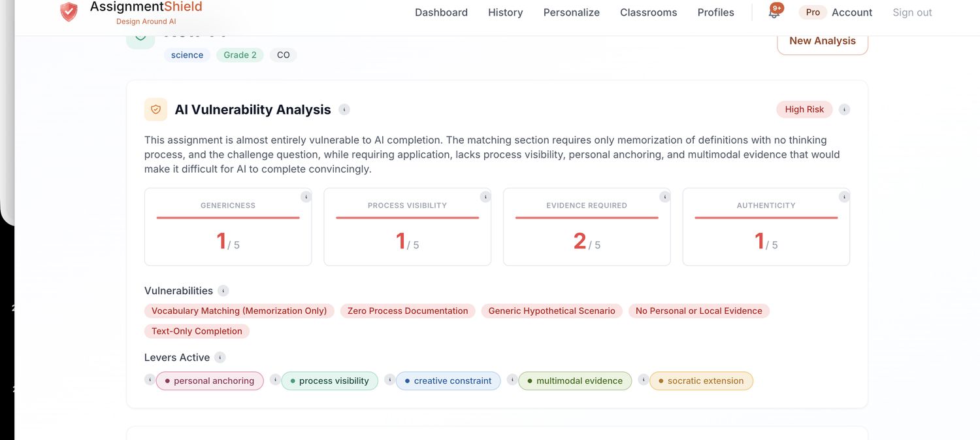
Task: Open the notifications bell with 9+ badge
Action: [774, 12]
